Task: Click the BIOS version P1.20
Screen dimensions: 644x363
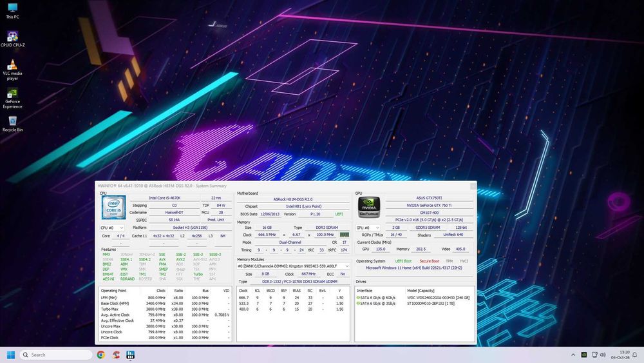Action: 315,214
